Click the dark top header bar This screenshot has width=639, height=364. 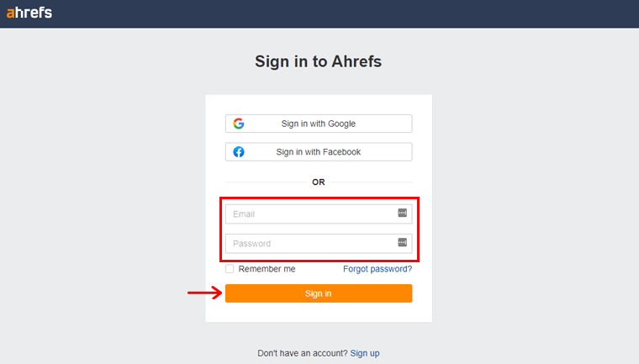[336, 13]
